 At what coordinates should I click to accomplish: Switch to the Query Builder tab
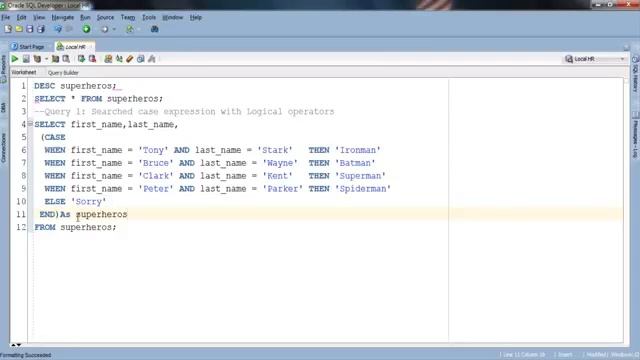pyautogui.click(x=63, y=73)
